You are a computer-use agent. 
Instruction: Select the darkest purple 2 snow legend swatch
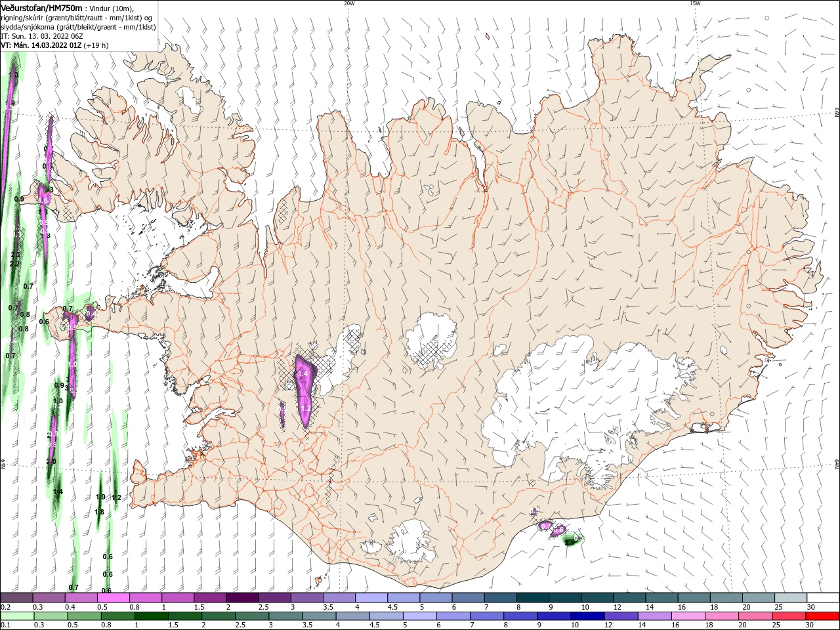point(241,598)
